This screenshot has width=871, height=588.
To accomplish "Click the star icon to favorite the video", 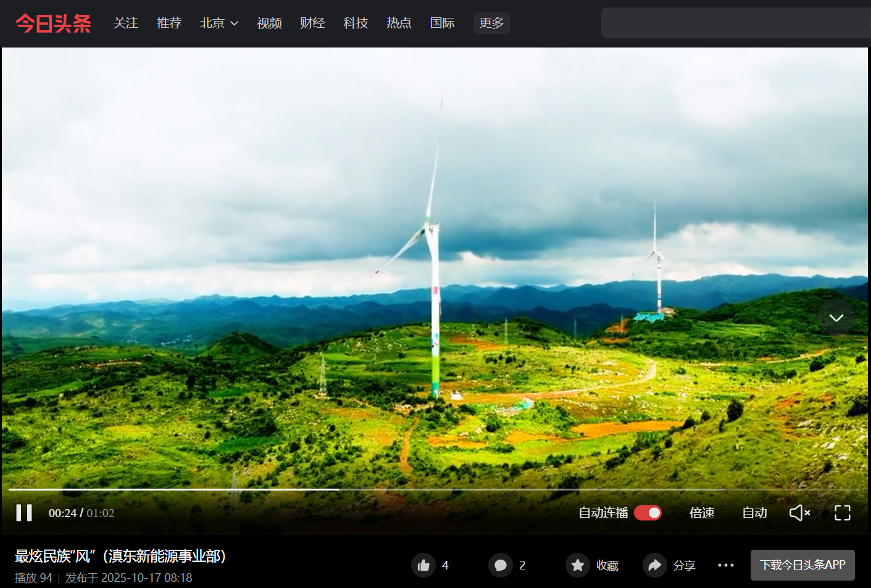I will coord(578,565).
